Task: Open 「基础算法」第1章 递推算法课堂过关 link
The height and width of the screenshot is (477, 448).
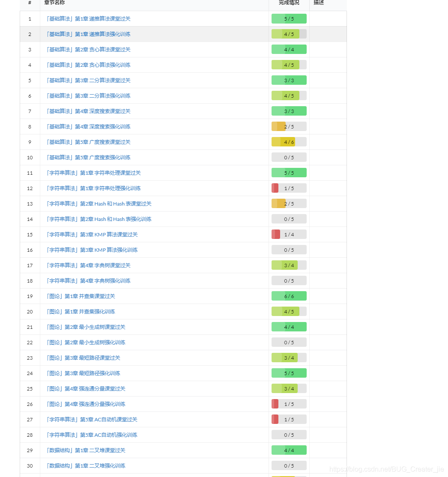Action: [88, 19]
